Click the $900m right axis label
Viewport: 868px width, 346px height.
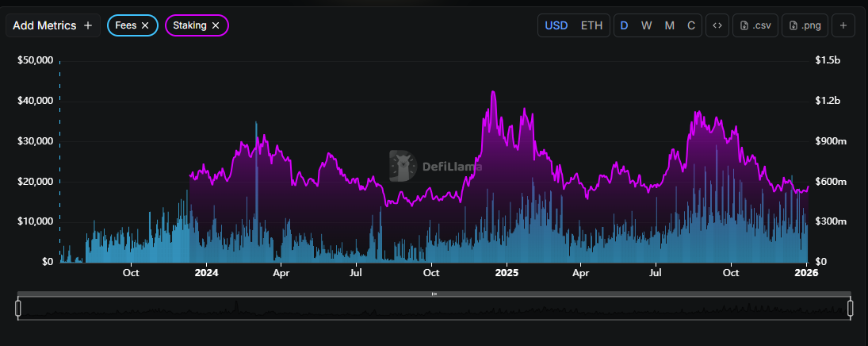(831, 140)
